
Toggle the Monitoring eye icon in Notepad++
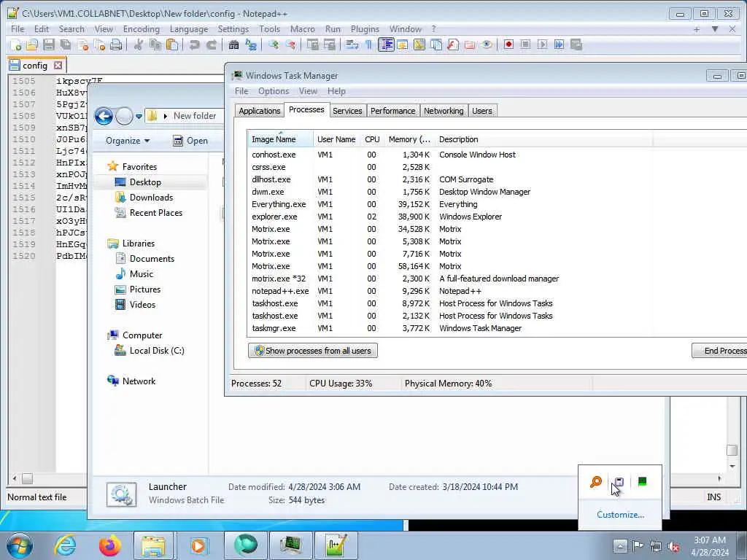point(487,44)
